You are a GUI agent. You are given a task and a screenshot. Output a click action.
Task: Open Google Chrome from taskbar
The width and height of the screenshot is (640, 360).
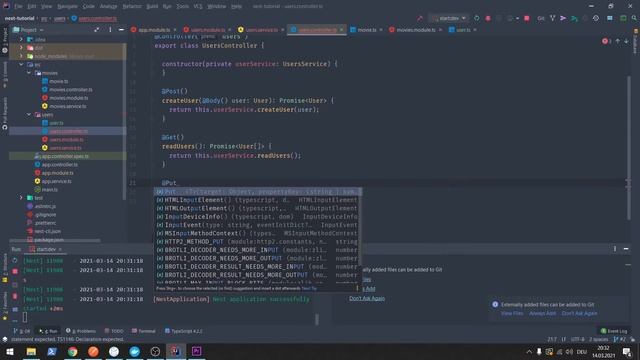click(x=73, y=351)
